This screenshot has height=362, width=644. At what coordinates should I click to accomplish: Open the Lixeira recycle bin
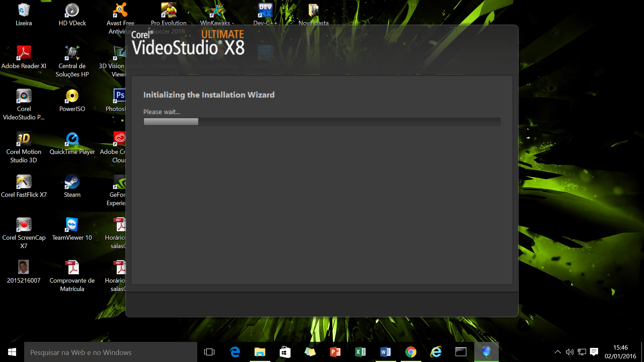coord(24,10)
